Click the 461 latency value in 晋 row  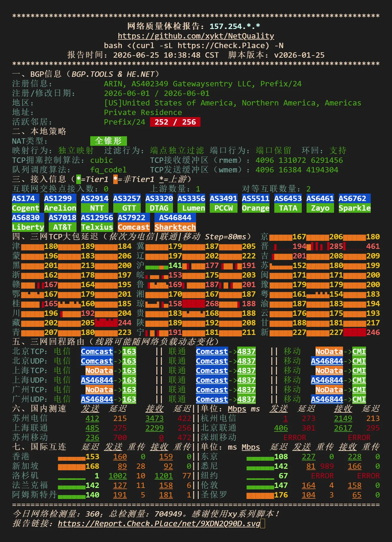point(373,246)
